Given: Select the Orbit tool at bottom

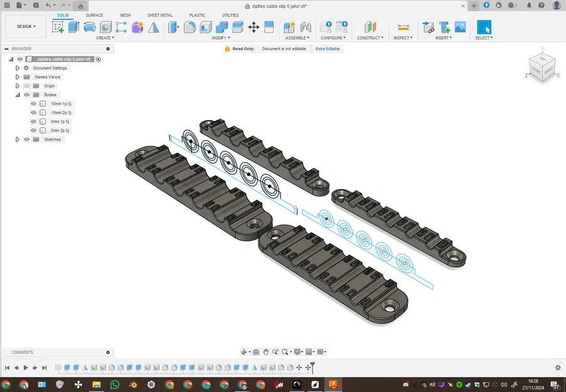Looking at the screenshot, I should (x=245, y=352).
